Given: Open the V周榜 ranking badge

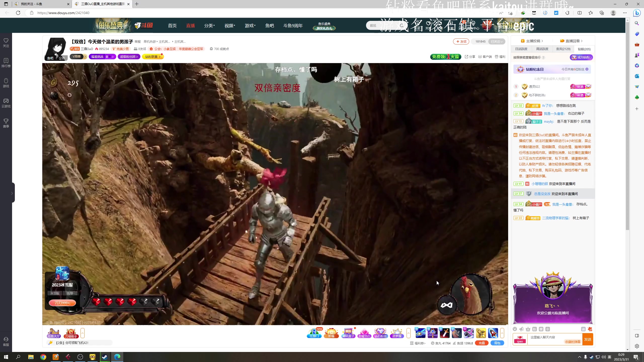Looking at the screenshot, I should (x=78, y=57).
